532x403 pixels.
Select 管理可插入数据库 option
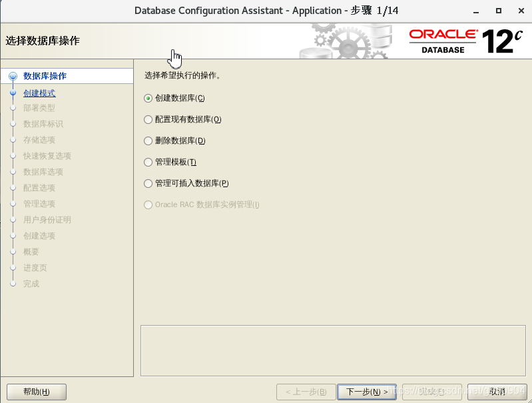point(148,183)
